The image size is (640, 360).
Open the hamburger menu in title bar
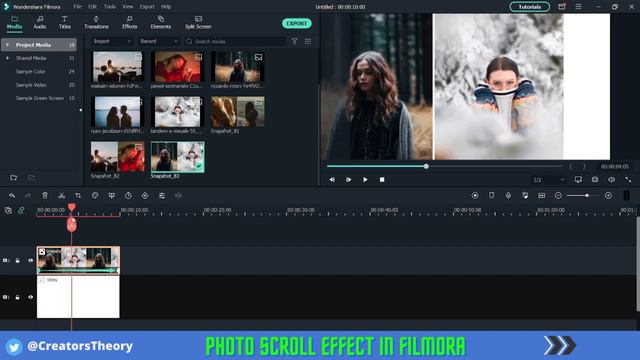pos(578,7)
